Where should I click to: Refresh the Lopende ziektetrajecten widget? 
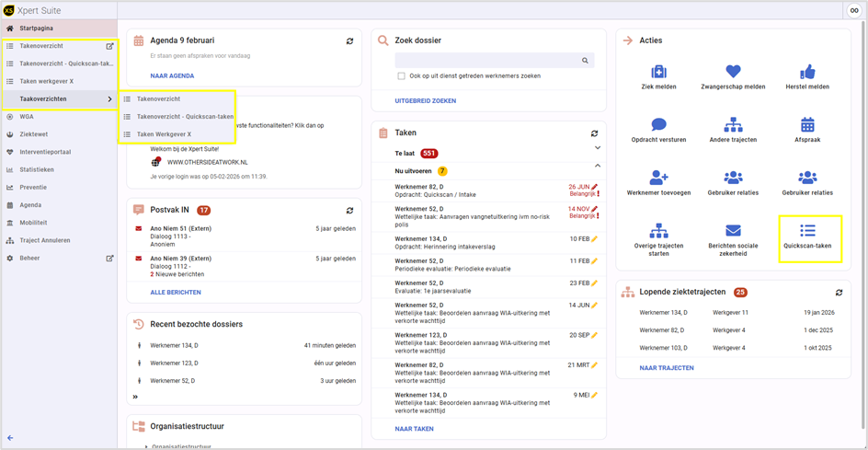(x=839, y=292)
